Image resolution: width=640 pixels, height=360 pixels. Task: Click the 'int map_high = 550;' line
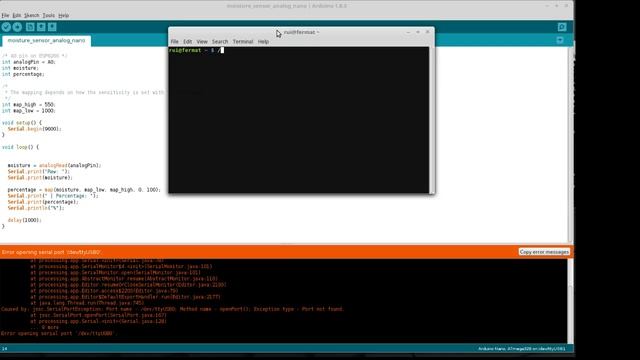(28, 104)
